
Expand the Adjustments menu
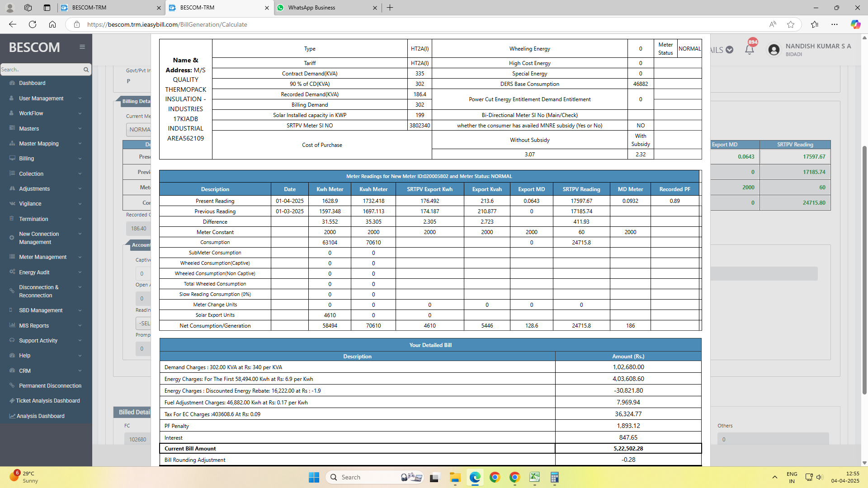coord(46,189)
